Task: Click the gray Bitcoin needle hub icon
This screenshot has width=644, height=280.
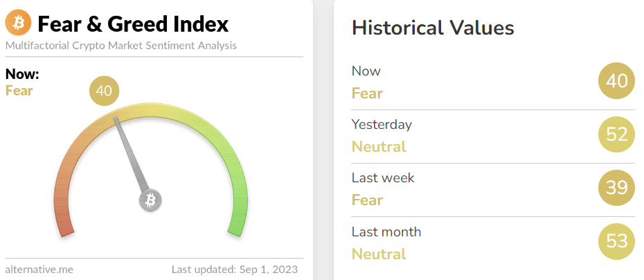Action: pyautogui.click(x=150, y=201)
